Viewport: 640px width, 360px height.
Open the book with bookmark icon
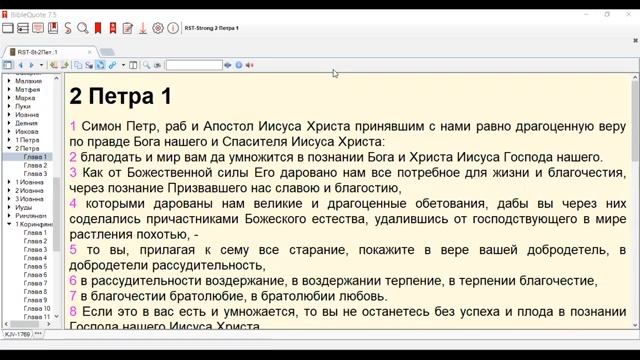click(x=53, y=28)
